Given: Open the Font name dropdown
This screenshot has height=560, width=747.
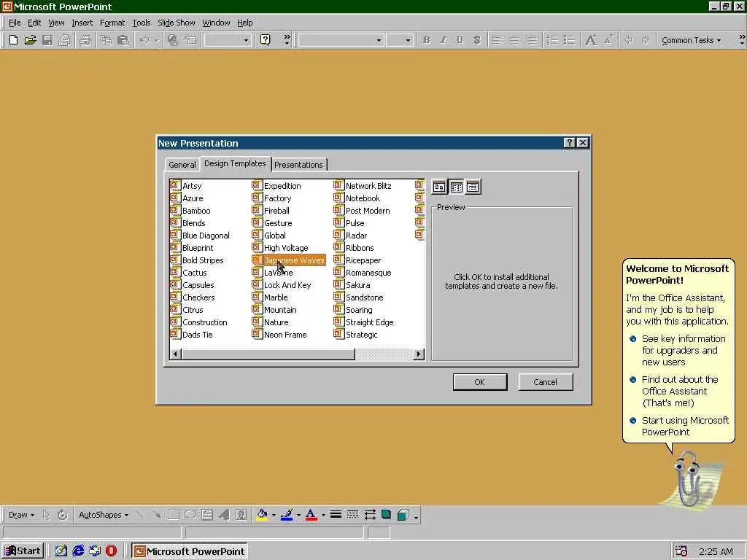Looking at the screenshot, I should (x=379, y=41).
